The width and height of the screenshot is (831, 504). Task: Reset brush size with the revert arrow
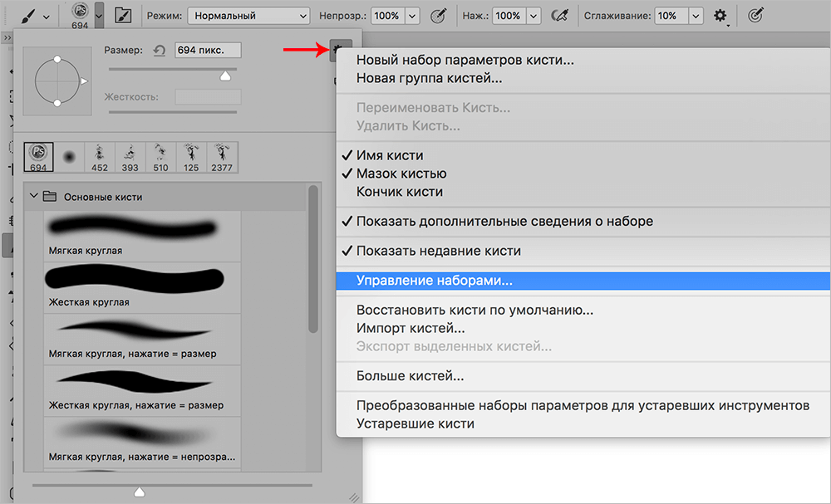click(x=160, y=51)
